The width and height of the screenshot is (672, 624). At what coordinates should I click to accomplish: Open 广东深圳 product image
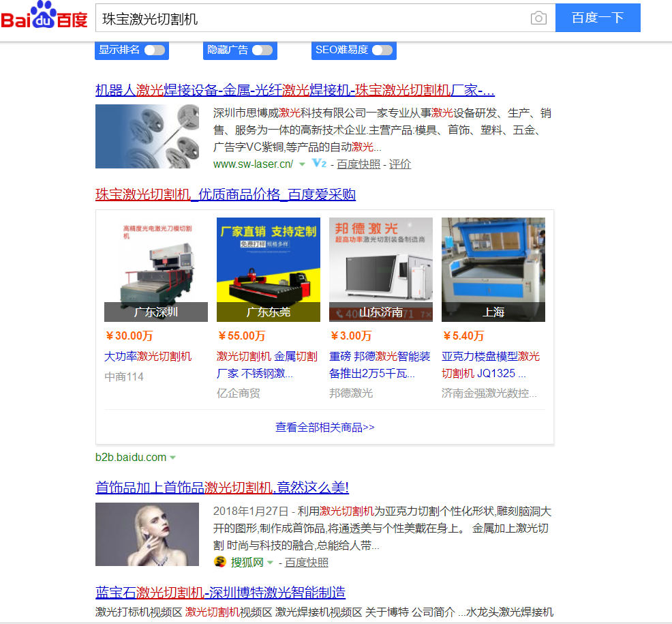[156, 269]
